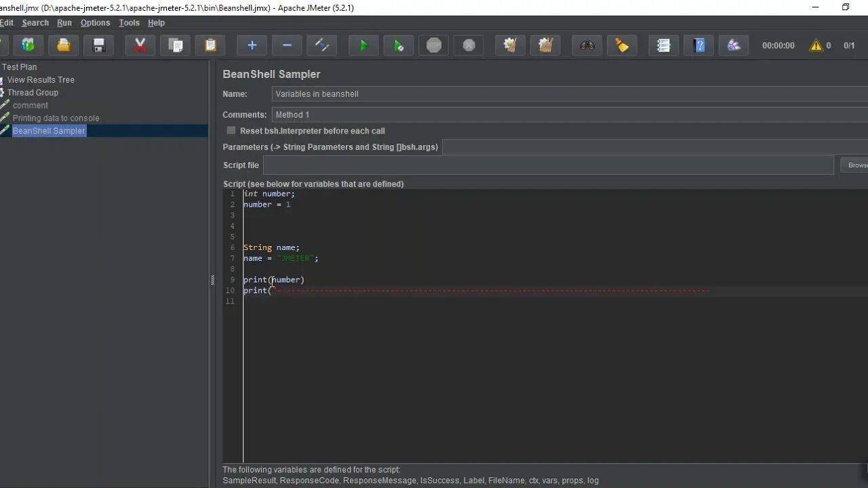868x488 pixels.
Task: Click the Script file path field
Action: 548,165
